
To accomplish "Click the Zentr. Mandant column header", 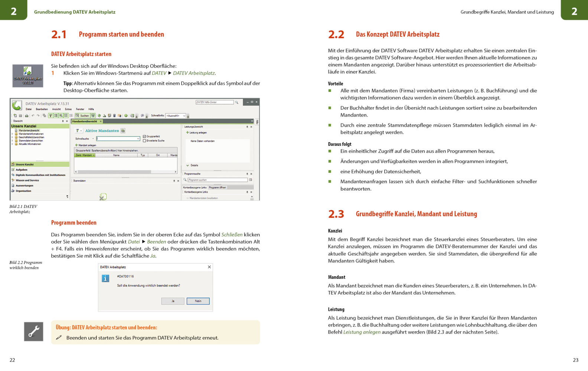I will pyautogui.click(x=85, y=155).
